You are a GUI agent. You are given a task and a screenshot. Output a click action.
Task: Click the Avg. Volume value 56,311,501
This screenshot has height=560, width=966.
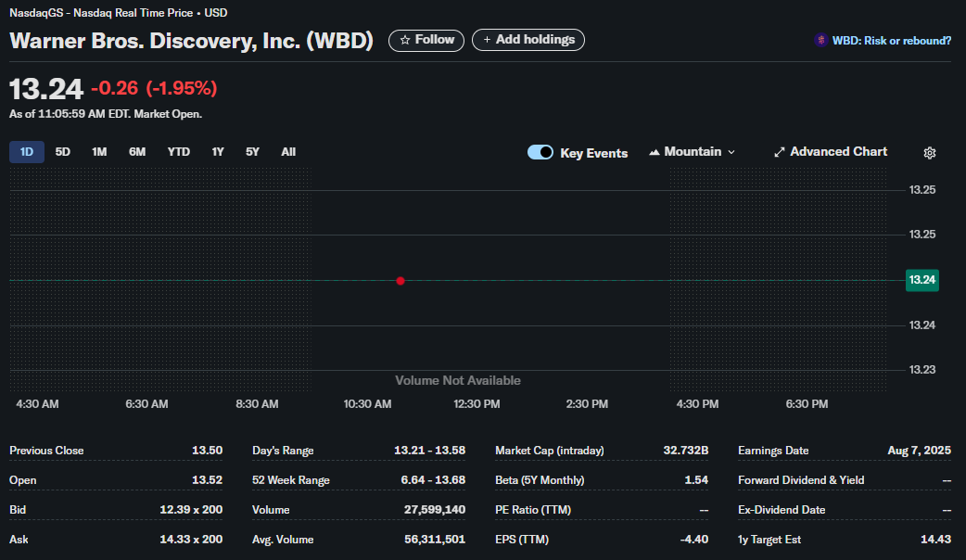coord(435,539)
